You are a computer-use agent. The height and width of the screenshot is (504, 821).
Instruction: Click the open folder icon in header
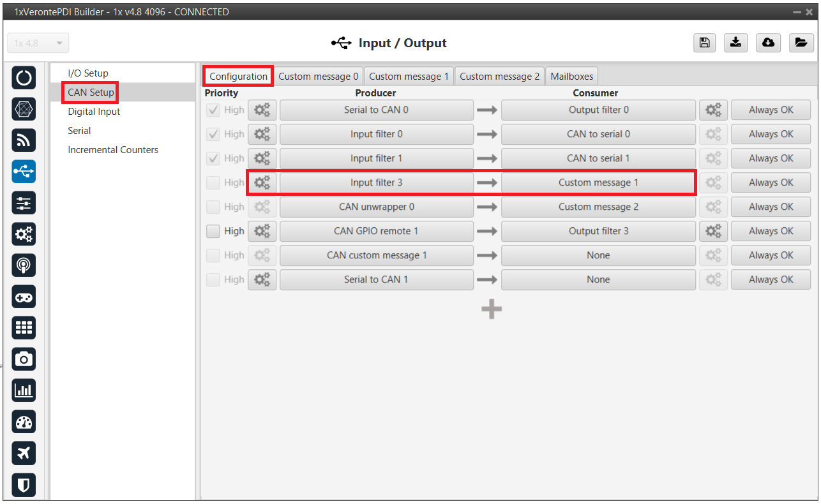tap(800, 43)
